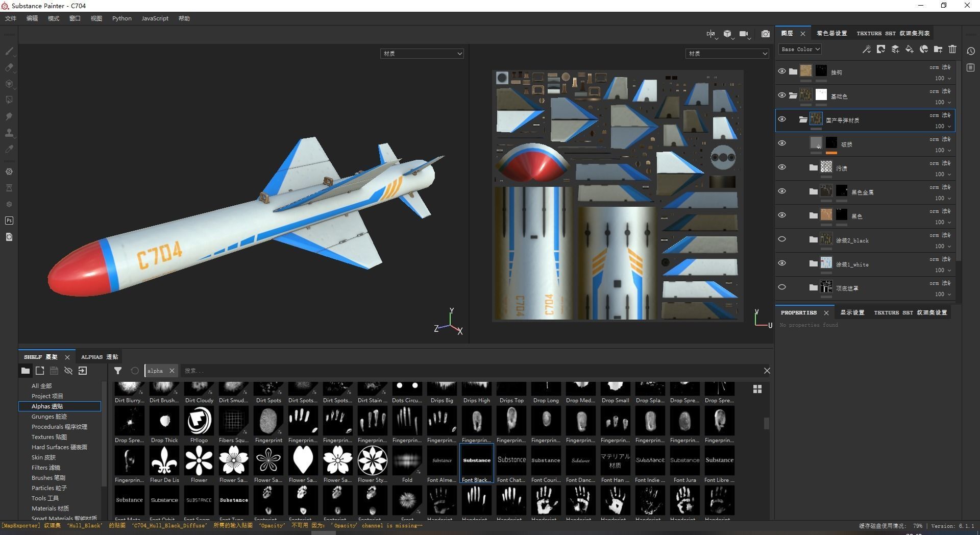Open the Base Color channel dropdown
This screenshot has height=535, width=980.
point(800,50)
